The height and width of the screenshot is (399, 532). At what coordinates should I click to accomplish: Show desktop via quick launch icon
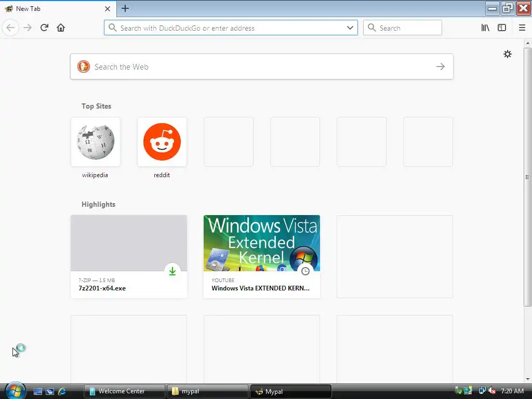pos(37,391)
